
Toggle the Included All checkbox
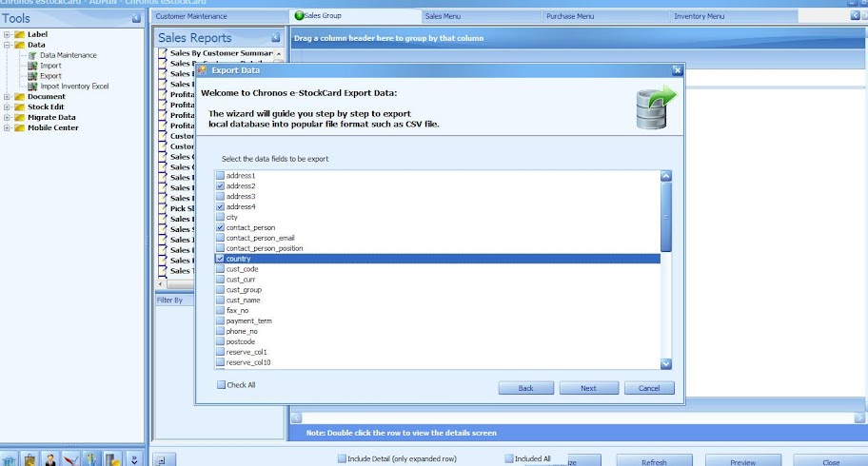[509, 458]
